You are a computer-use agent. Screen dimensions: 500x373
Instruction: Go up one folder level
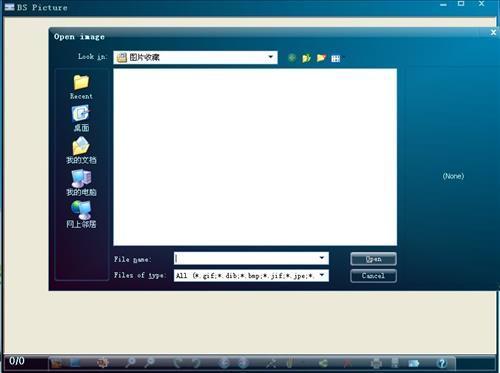[x=306, y=58]
